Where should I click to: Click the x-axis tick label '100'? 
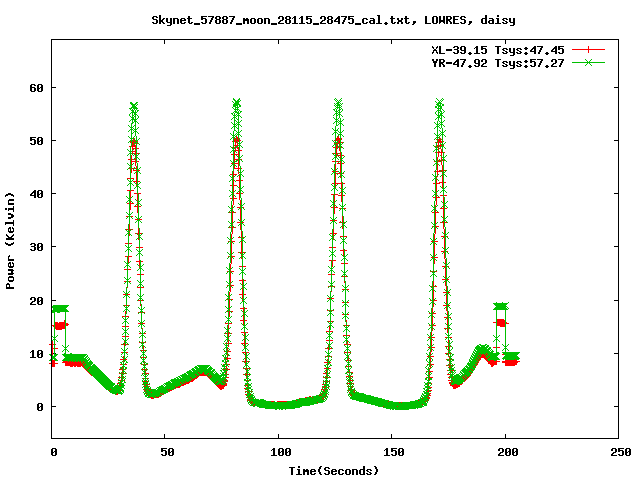tap(281, 452)
